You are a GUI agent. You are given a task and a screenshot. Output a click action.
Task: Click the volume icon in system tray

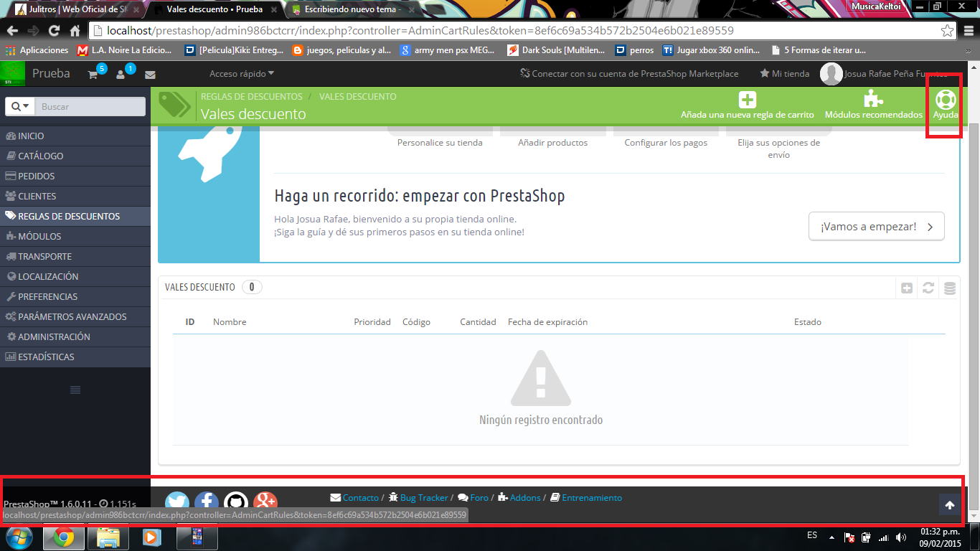point(901,537)
